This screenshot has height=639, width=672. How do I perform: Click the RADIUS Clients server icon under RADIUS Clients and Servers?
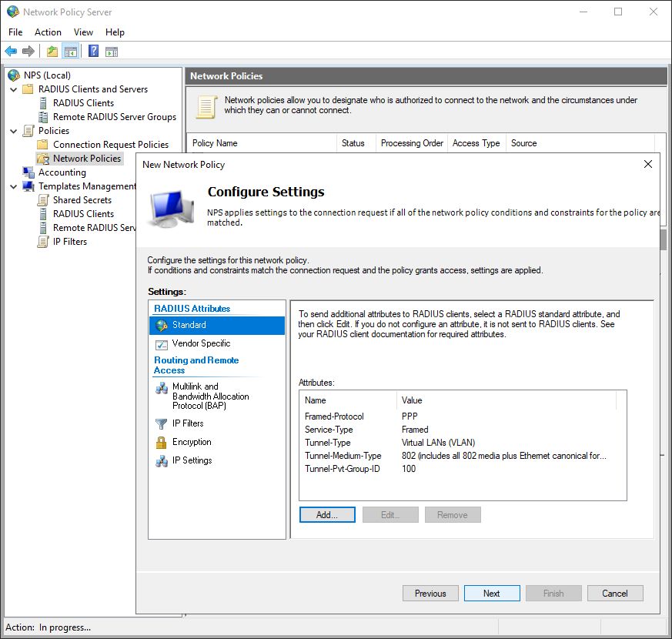(43, 103)
